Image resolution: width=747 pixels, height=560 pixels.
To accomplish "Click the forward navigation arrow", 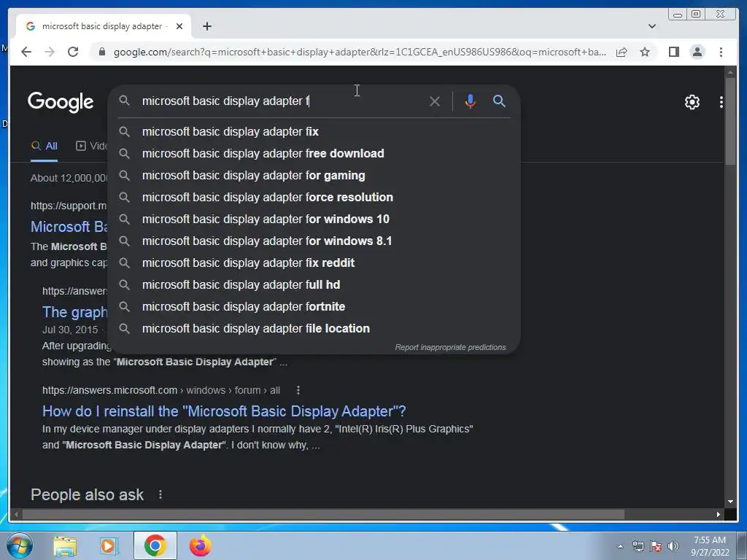I will click(50, 52).
